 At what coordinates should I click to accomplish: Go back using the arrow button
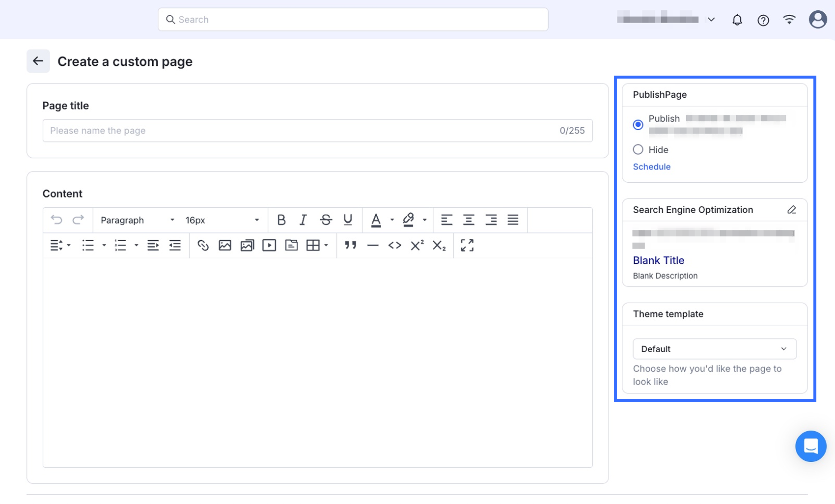pos(38,61)
